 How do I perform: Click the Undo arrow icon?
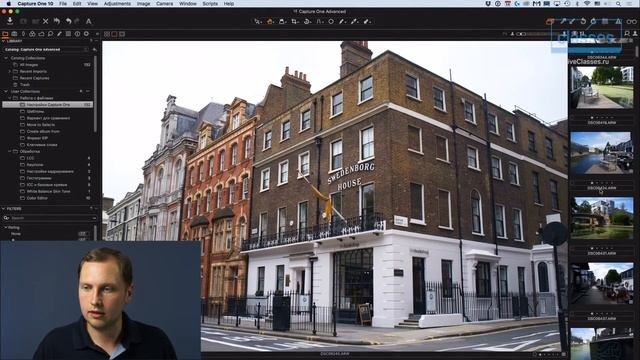click(69, 21)
